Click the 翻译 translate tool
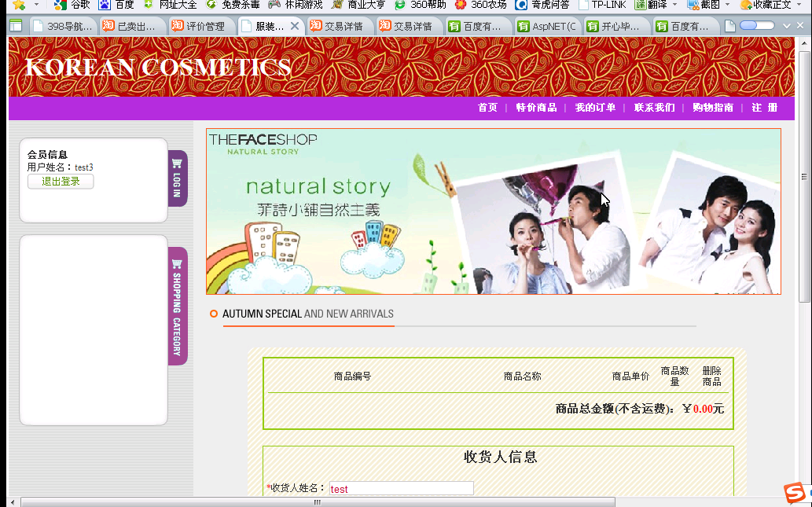The image size is (812, 507). [x=652, y=5]
